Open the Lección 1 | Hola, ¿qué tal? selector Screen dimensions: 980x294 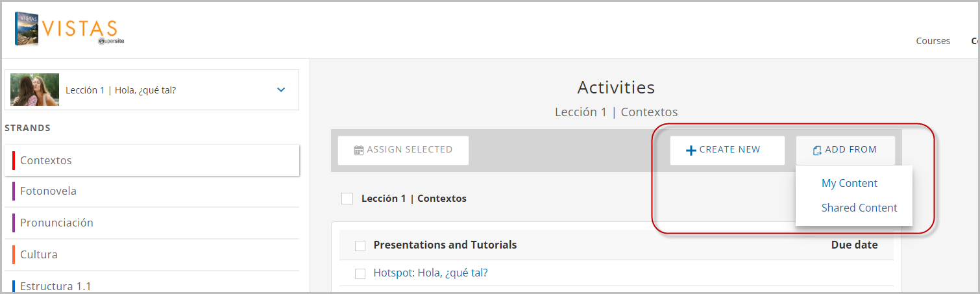152,90
